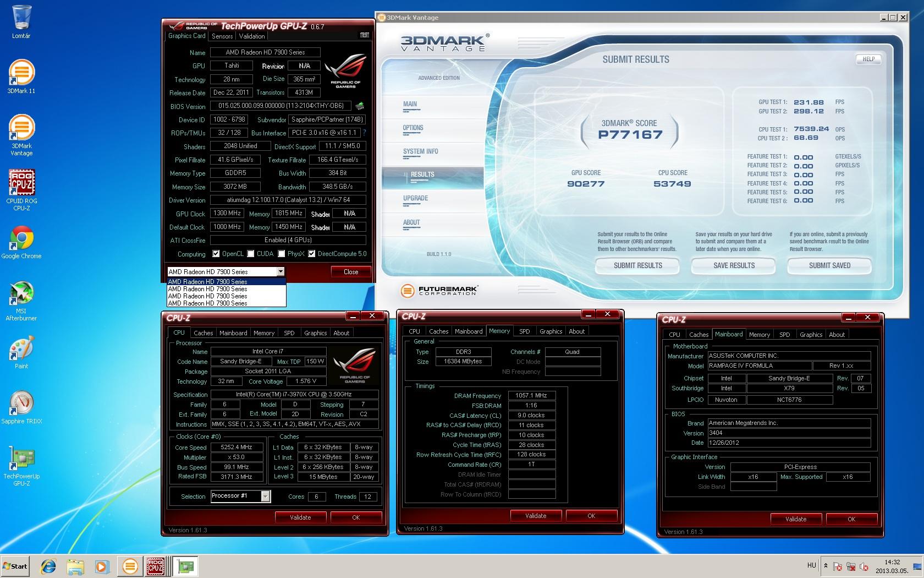The image size is (924, 578).
Task: Open Internet Explorer from the taskbar
Action: [48, 566]
